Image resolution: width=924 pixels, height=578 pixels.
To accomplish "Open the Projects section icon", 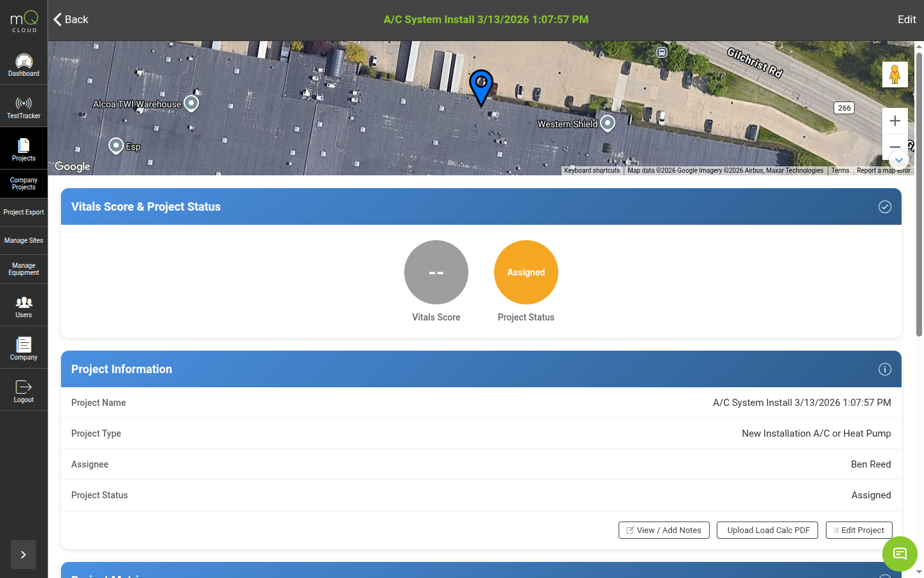I will pyautogui.click(x=24, y=146).
